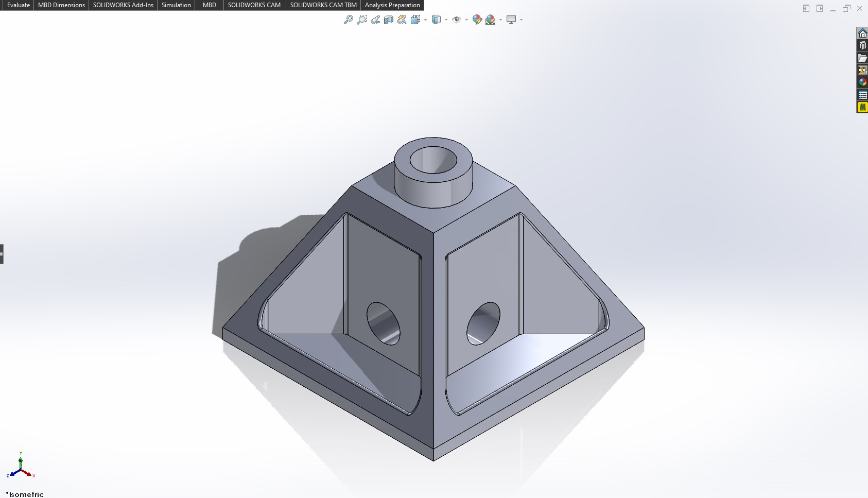Switch to the Analysis Preparation tab

pos(392,5)
